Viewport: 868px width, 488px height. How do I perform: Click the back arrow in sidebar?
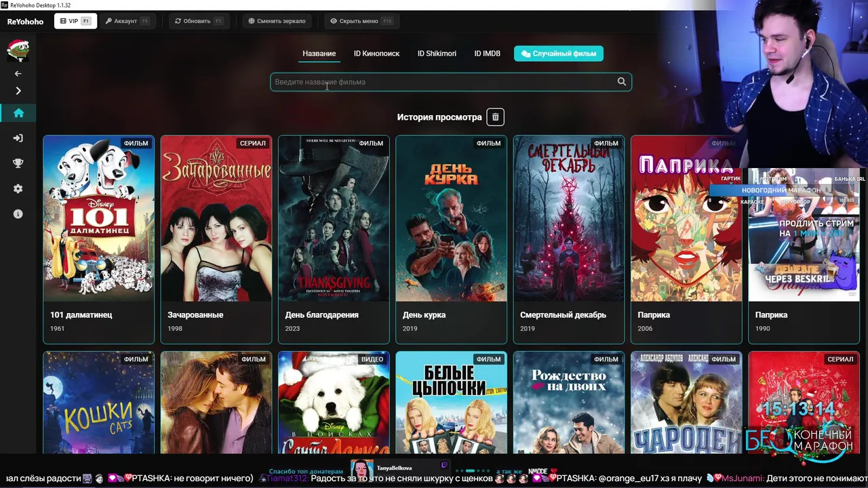18,73
